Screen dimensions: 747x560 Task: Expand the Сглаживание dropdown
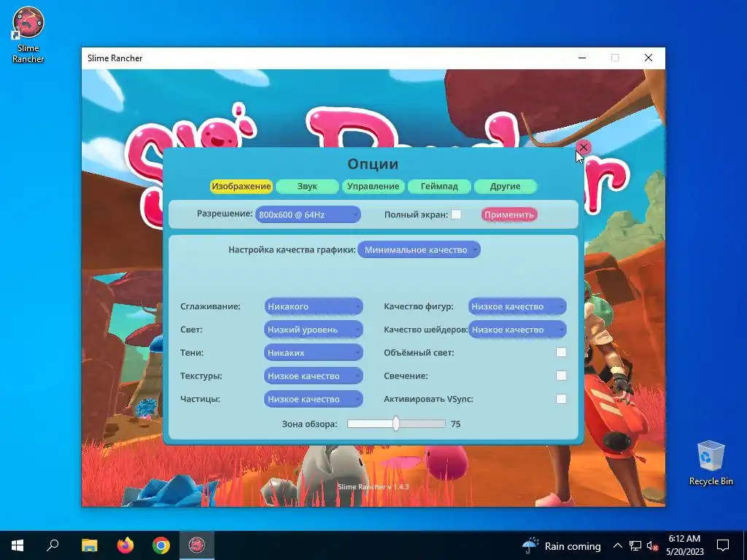point(314,306)
